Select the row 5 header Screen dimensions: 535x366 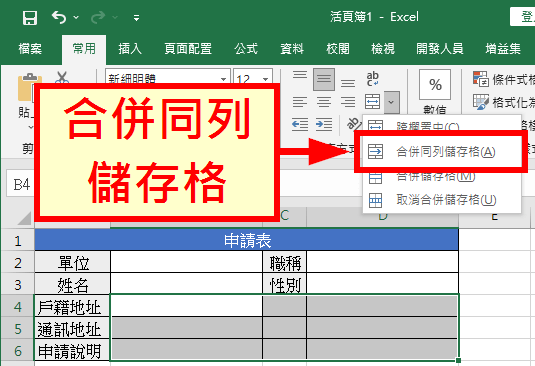click(x=18, y=329)
